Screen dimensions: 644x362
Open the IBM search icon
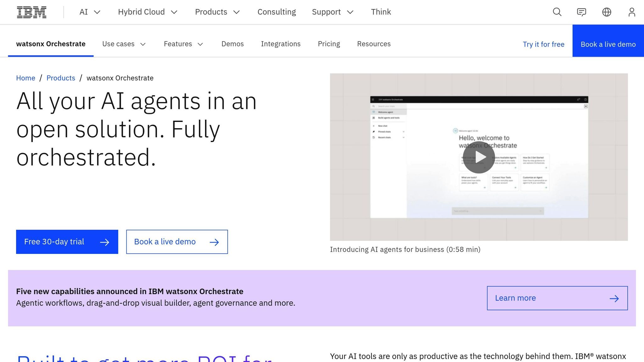coord(557,12)
